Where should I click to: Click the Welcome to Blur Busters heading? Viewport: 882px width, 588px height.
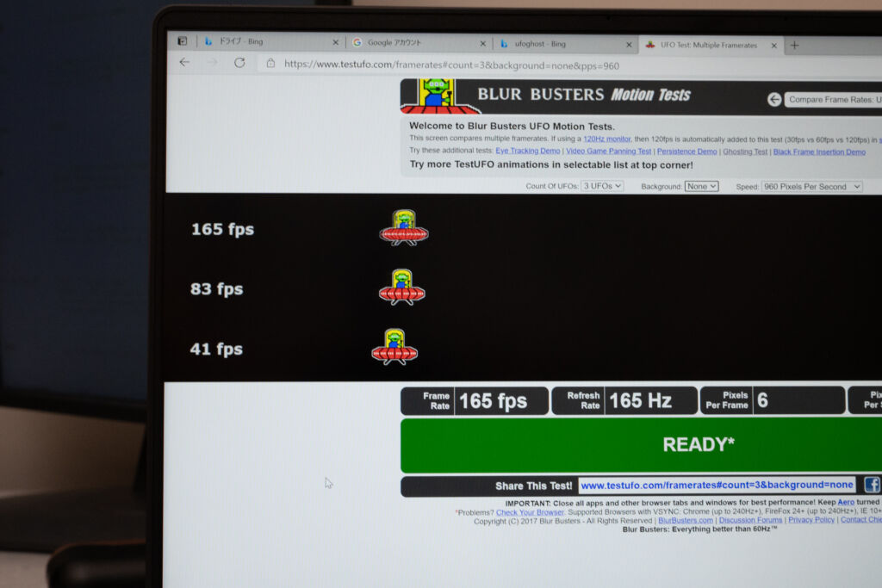coord(512,126)
